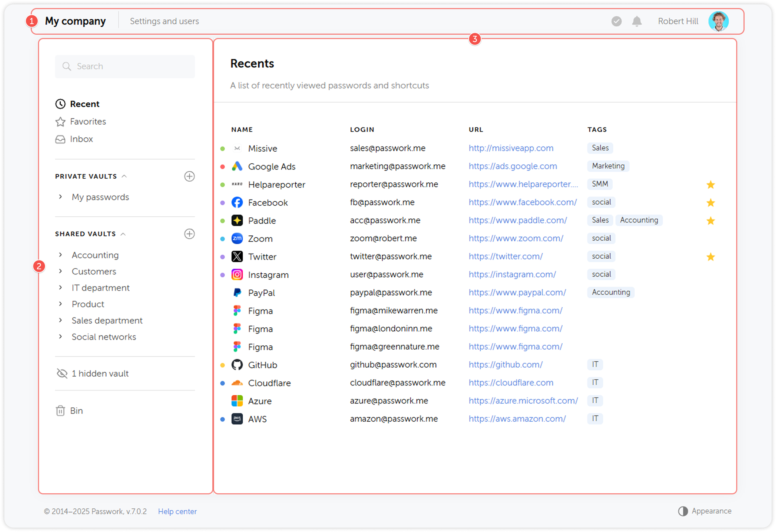Click the Inbox envelope icon in the sidebar
The height and width of the screenshot is (532, 776).
click(60, 139)
